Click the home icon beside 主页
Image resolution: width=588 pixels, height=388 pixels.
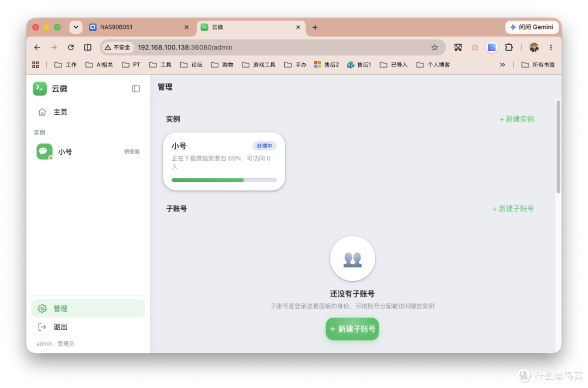tap(42, 112)
